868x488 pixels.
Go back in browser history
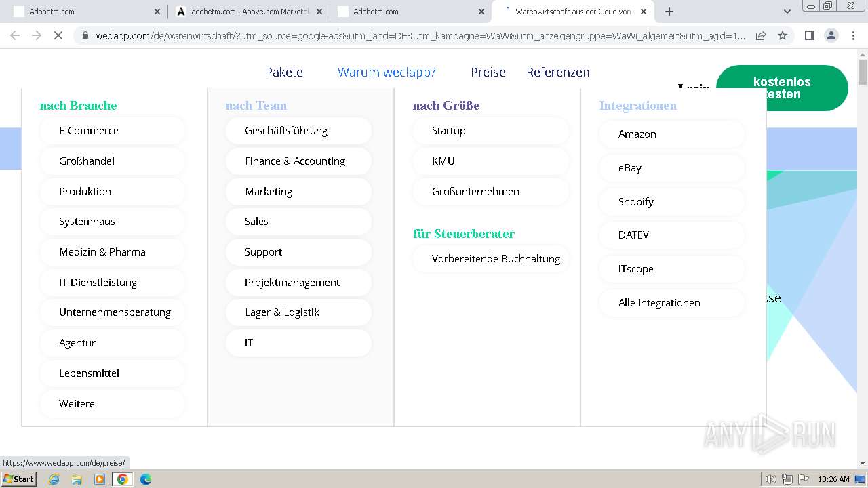(x=15, y=35)
